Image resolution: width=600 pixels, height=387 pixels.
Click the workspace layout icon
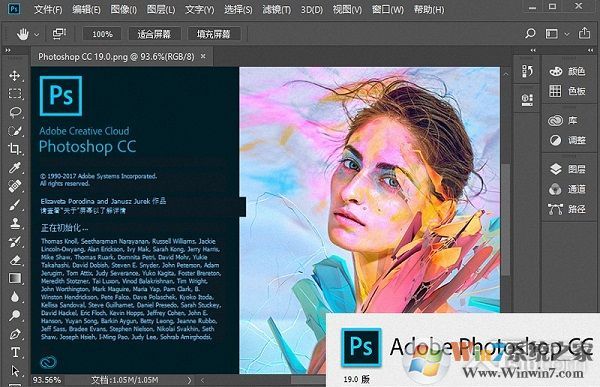tap(551, 34)
